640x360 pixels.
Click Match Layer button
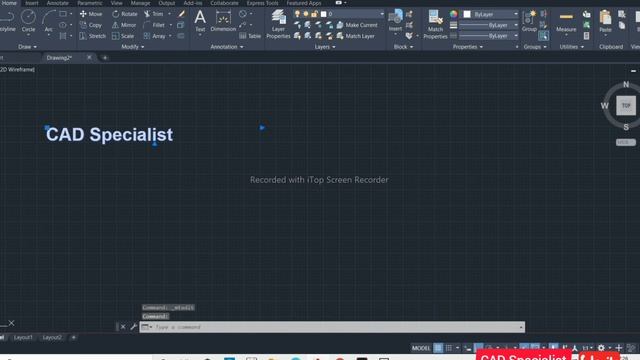(355, 36)
